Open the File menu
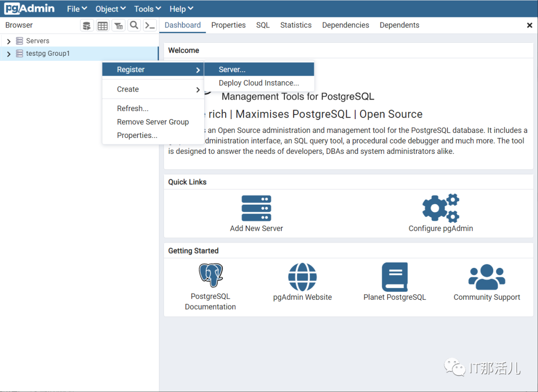 [77, 9]
